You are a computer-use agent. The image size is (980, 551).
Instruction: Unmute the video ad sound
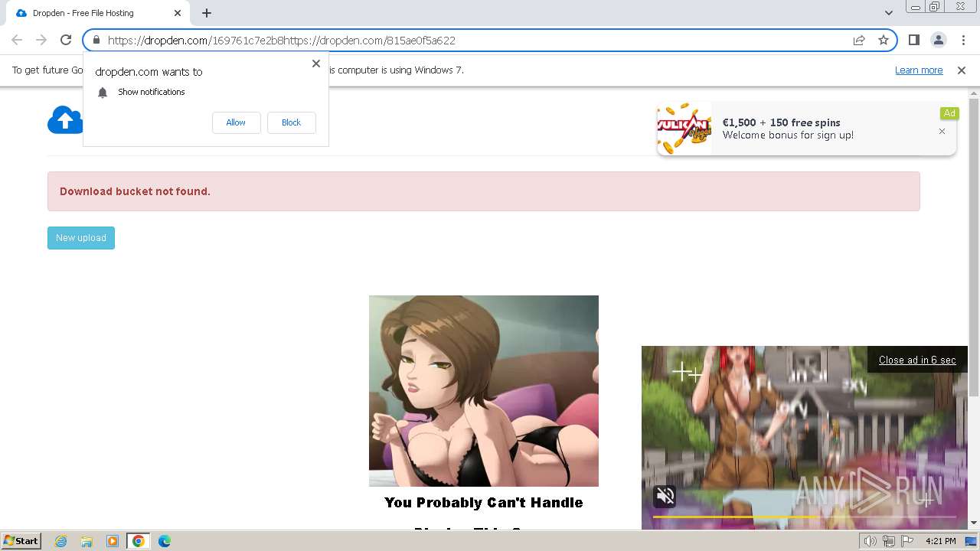[x=665, y=497]
